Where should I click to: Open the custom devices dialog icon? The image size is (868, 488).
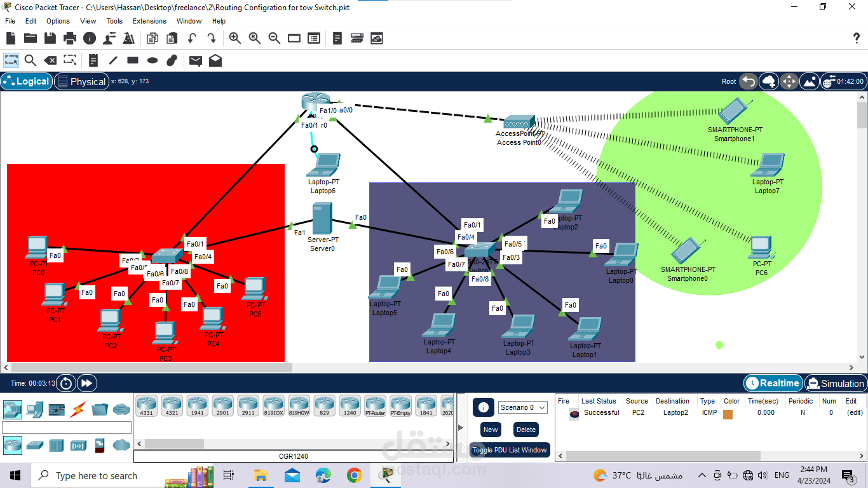click(357, 39)
